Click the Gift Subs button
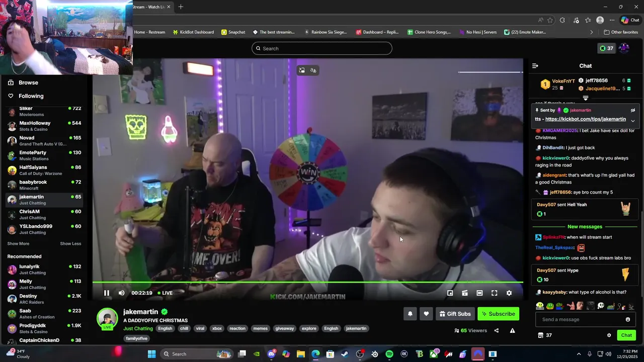Viewport: 644px width, 362px height. pos(455,314)
